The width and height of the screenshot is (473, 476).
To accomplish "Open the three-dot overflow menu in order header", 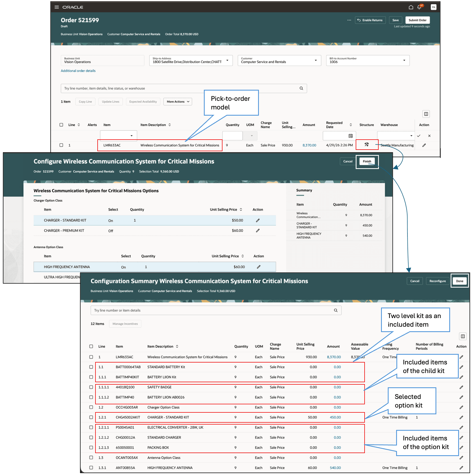I will pyautogui.click(x=349, y=20).
